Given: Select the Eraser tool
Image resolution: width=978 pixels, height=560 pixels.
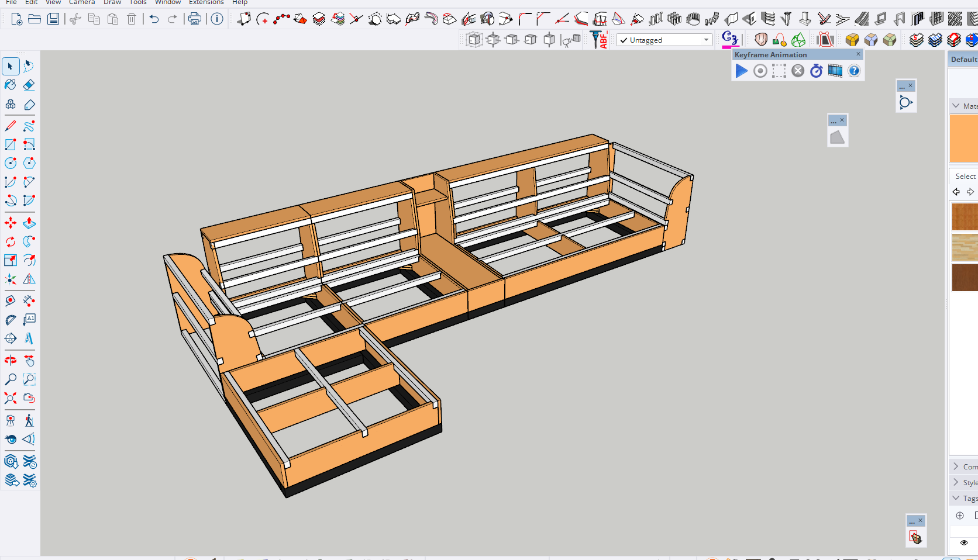Looking at the screenshot, I should tap(29, 85).
